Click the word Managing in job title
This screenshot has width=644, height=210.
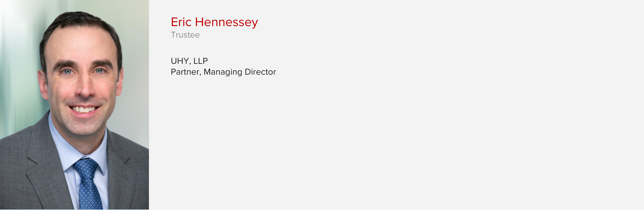pos(223,72)
